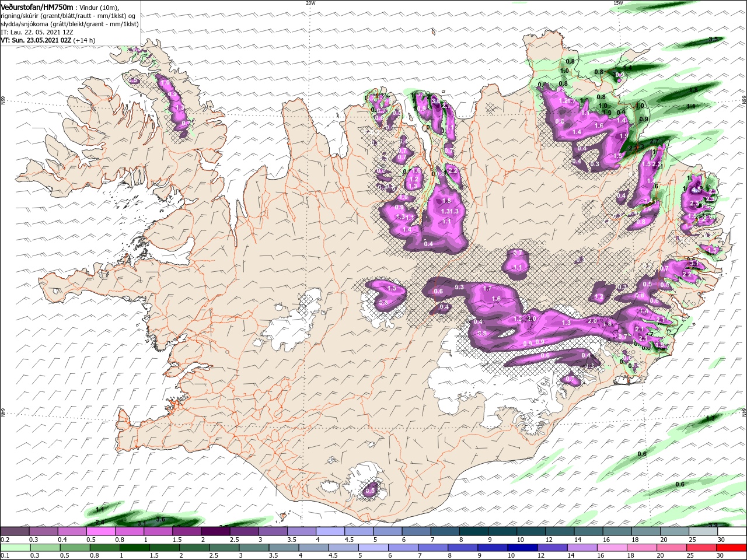Click the 1.1 snow value in the small central patch
Screen dimensions: 747x560
pos(518,267)
